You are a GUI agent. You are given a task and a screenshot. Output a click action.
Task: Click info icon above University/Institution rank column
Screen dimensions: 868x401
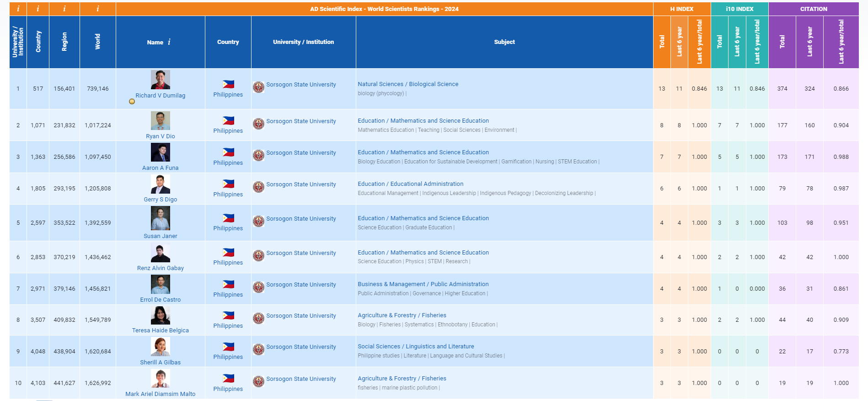click(x=18, y=9)
